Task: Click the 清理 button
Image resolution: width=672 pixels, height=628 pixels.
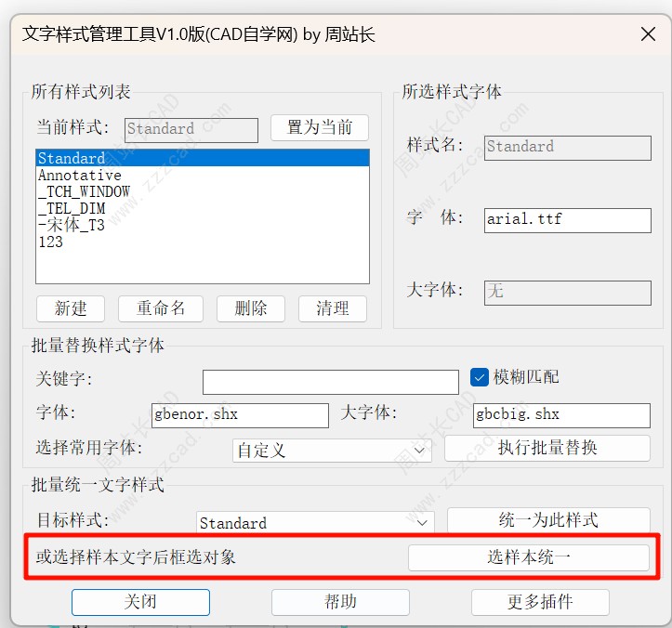Action: (332, 308)
